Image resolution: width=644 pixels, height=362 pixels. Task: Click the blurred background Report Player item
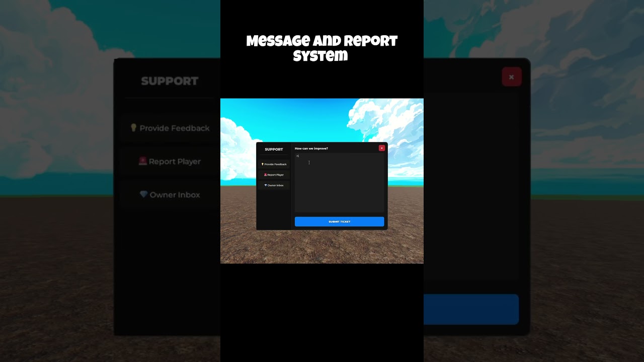pyautogui.click(x=170, y=161)
